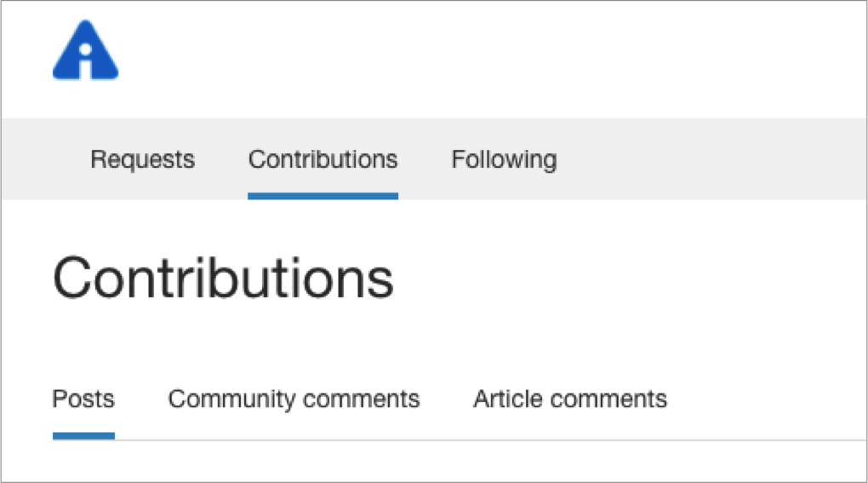Display my article comments

point(569,399)
